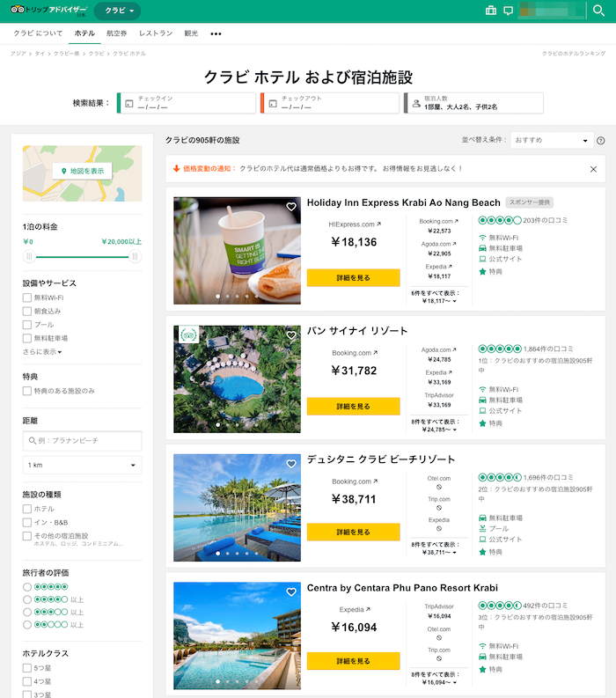Expand all 8 deals from ¥24,785

click(x=436, y=425)
